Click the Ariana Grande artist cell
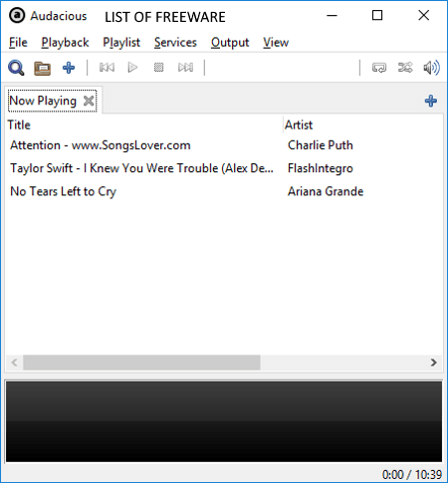The width and height of the screenshot is (448, 483). tap(326, 191)
